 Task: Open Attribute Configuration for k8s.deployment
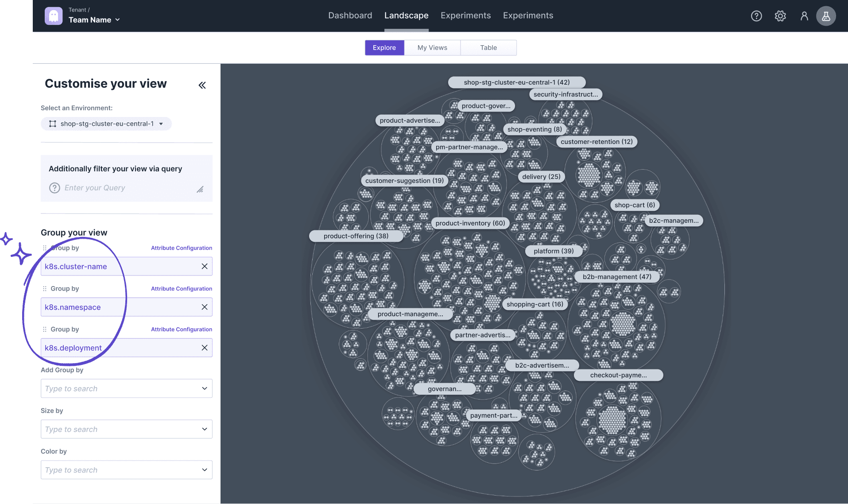182,330
